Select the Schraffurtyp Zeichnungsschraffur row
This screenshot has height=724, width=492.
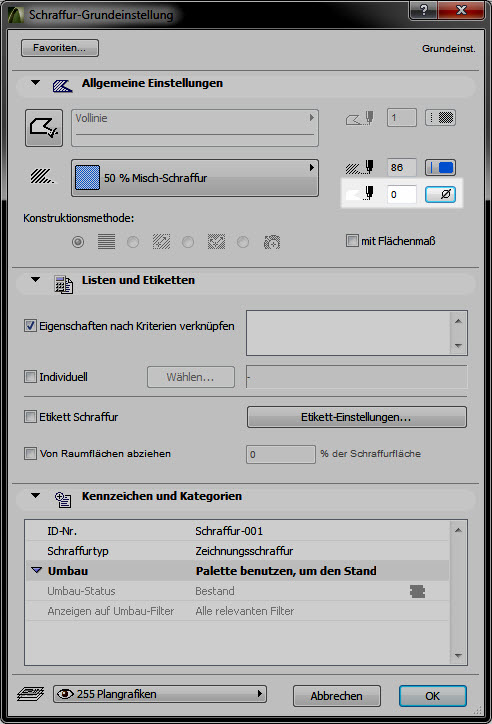tap(237, 551)
